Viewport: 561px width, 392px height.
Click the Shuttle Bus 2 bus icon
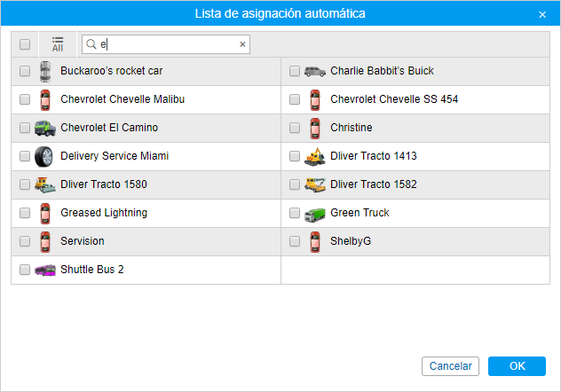point(44,270)
